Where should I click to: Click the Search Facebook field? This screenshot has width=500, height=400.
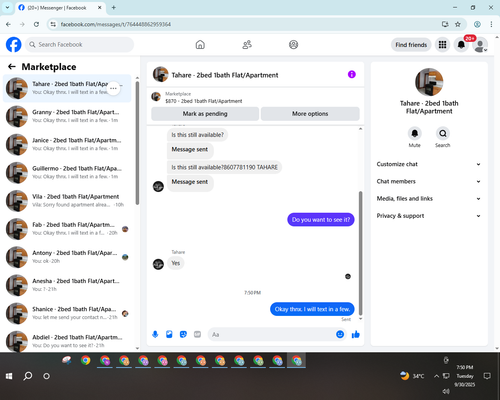pos(79,45)
